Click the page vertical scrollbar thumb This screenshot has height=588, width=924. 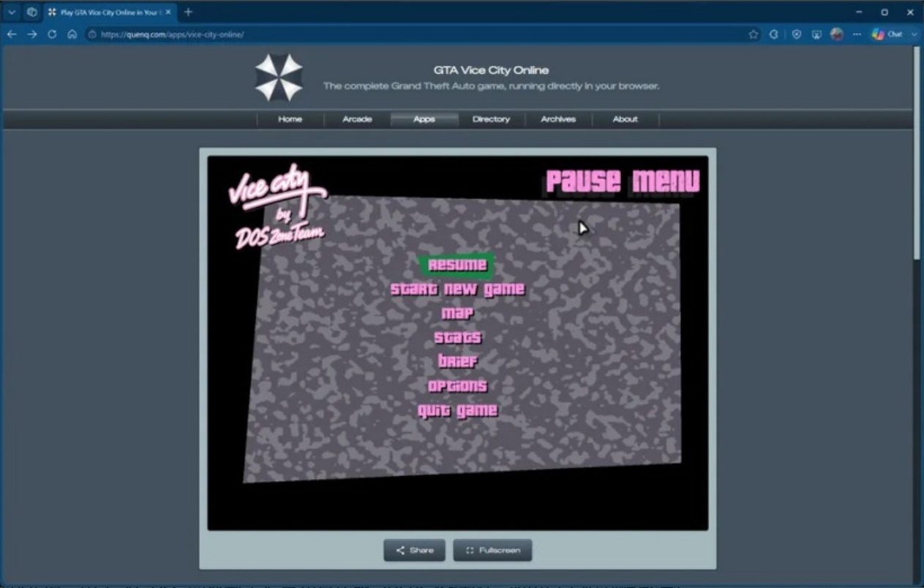(918, 152)
